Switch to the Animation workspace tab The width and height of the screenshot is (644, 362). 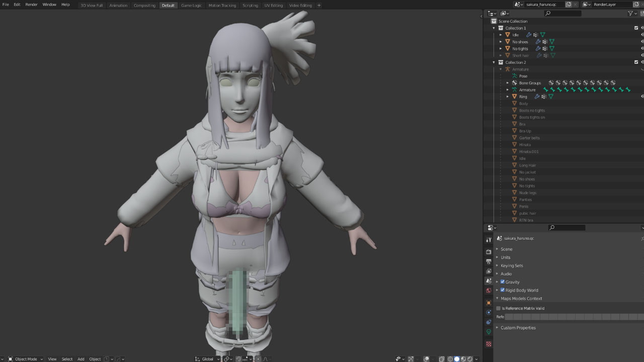tap(118, 5)
